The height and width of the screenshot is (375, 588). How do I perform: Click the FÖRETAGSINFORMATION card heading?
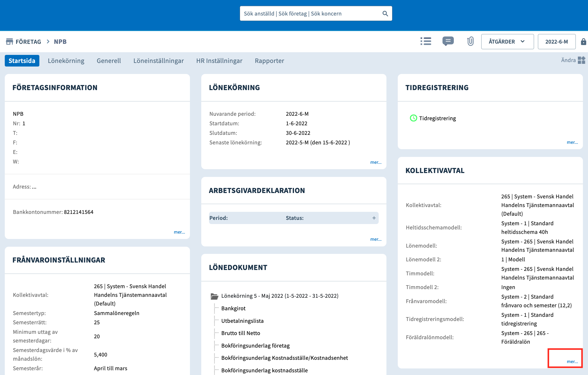point(55,88)
